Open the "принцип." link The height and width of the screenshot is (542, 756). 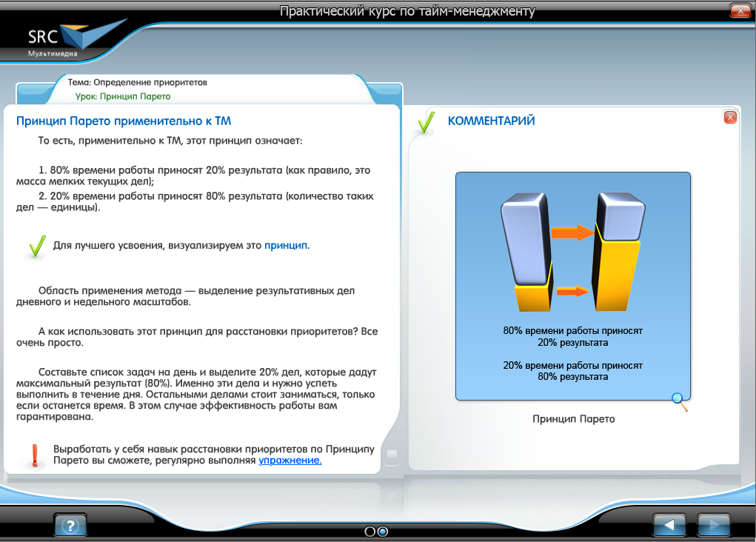pyautogui.click(x=287, y=245)
